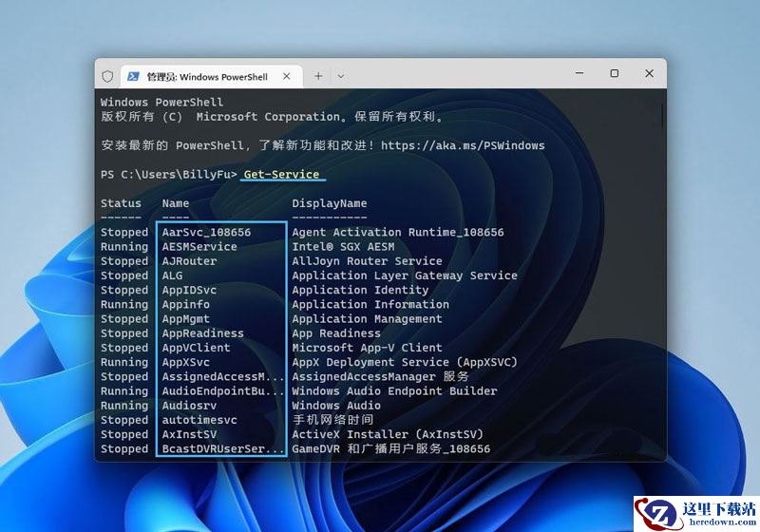The image size is (760, 532).
Task: Click the 手机网络时间 display name
Action: coord(333,420)
